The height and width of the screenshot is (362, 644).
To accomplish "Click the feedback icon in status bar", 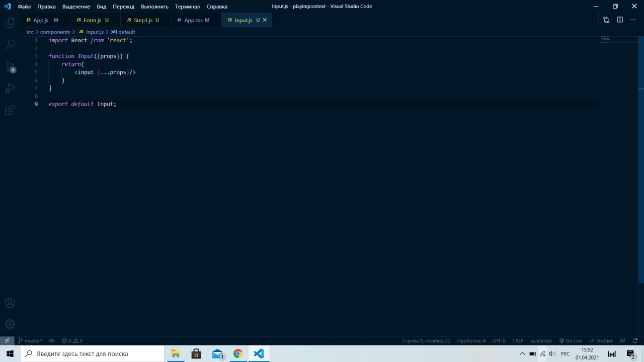I will point(622,340).
